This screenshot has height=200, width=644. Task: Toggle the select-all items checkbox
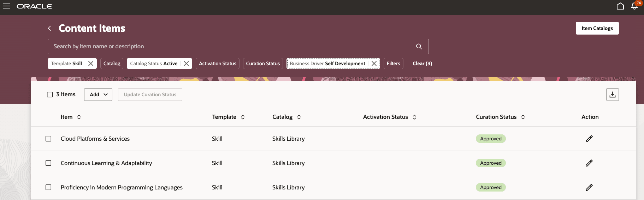[x=50, y=95]
